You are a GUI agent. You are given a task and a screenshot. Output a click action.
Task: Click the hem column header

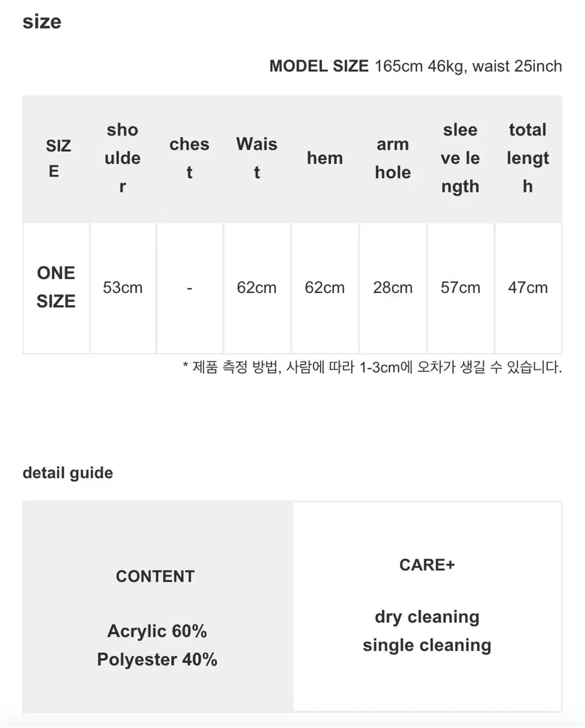[x=325, y=158]
